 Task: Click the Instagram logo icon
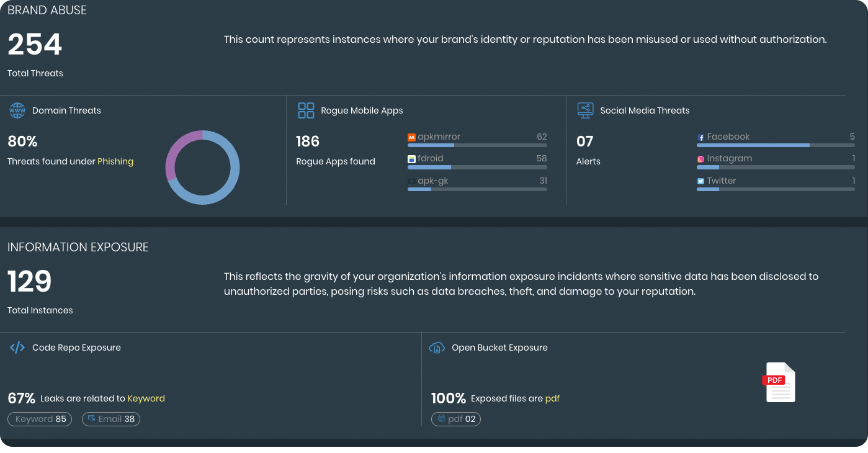click(x=700, y=159)
